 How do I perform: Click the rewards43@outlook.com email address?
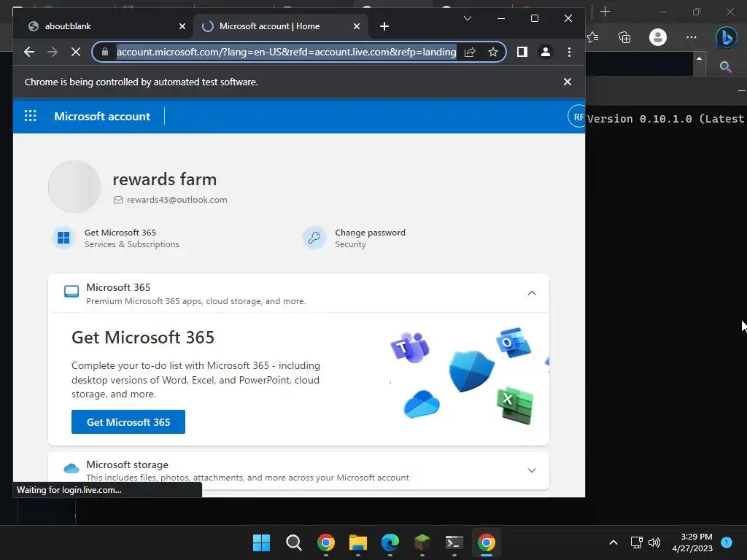pyautogui.click(x=177, y=200)
